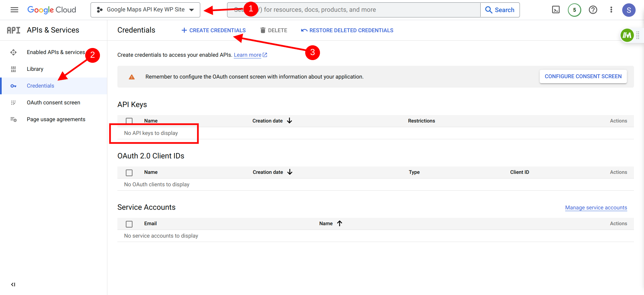Image resolution: width=644 pixels, height=295 pixels.
Task: Open the three-dot settings menu
Action: pyautogui.click(x=611, y=10)
